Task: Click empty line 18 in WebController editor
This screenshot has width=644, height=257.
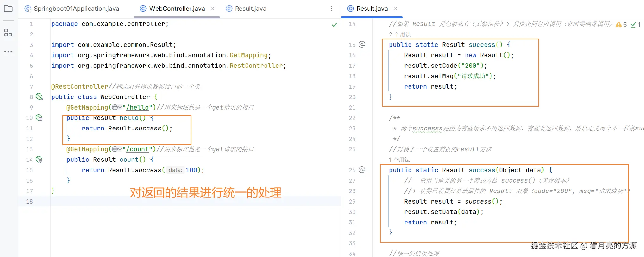Action: pos(195,201)
